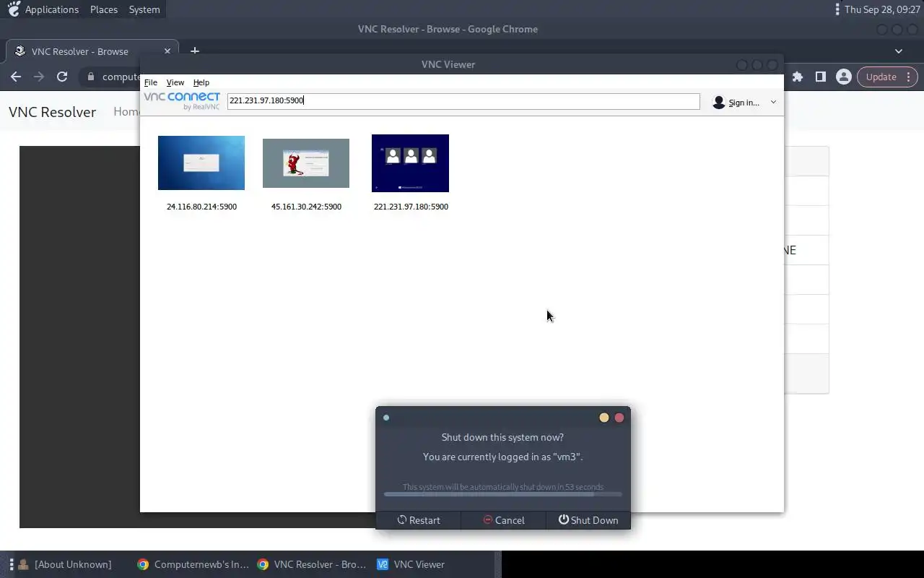This screenshot has height=578, width=924.
Task: Open Chrome three-dot menu
Action: coord(909,77)
